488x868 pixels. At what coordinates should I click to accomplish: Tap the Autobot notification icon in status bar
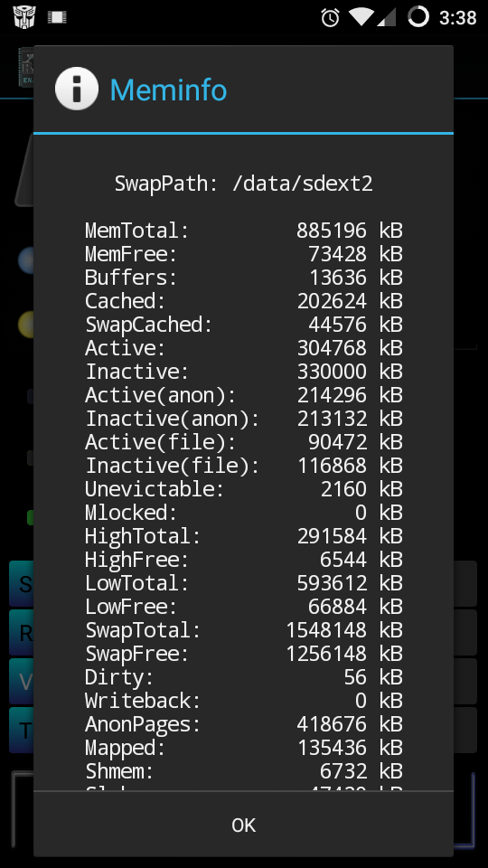(23, 17)
